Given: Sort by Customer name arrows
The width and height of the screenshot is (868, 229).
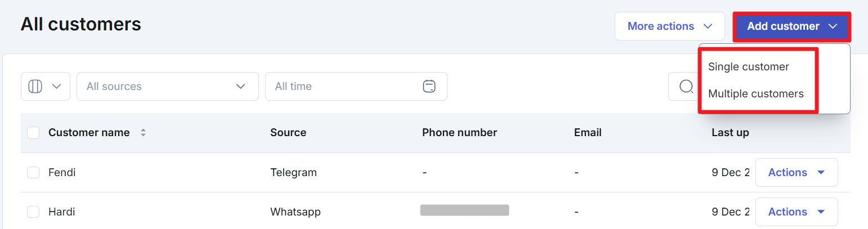Looking at the screenshot, I should (x=143, y=133).
